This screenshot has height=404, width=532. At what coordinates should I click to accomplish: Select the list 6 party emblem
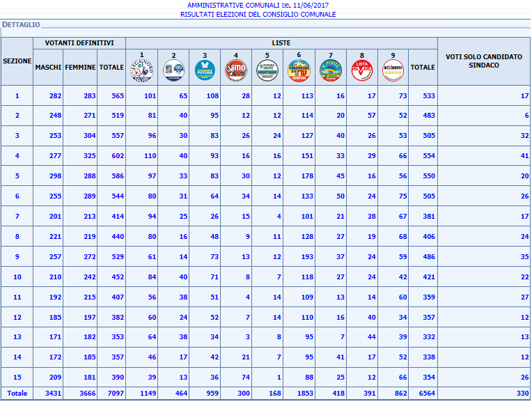pyautogui.click(x=299, y=71)
